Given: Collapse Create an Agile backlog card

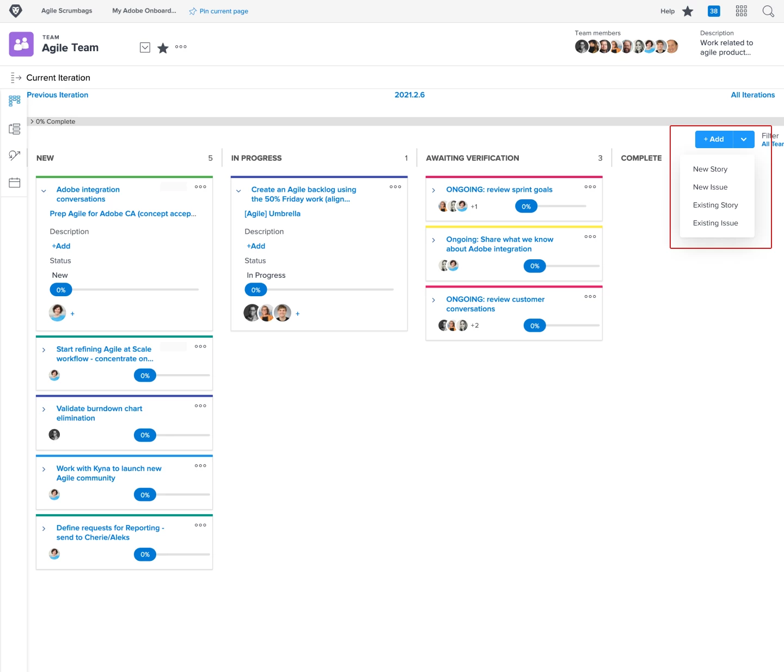Looking at the screenshot, I should (238, 191).
